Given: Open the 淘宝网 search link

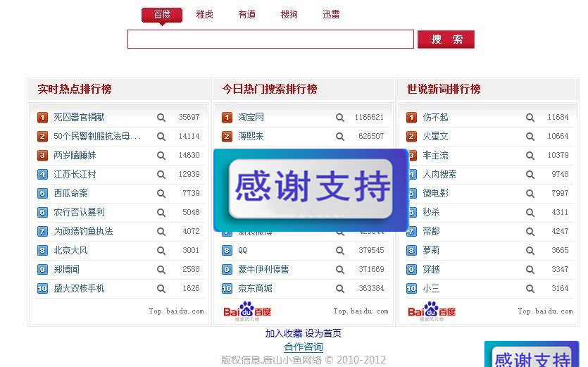Looking at the screenshot, I should pyautogui.click(x=251, y=117).
